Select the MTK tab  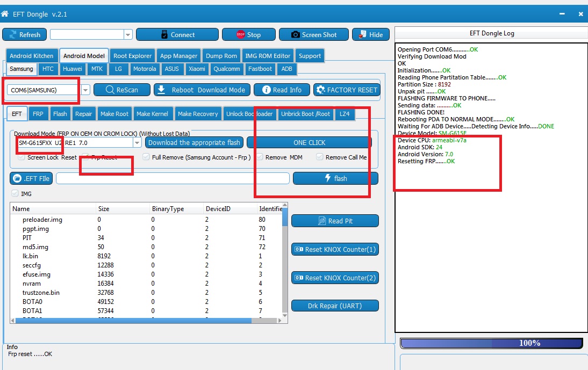(97, 69)
